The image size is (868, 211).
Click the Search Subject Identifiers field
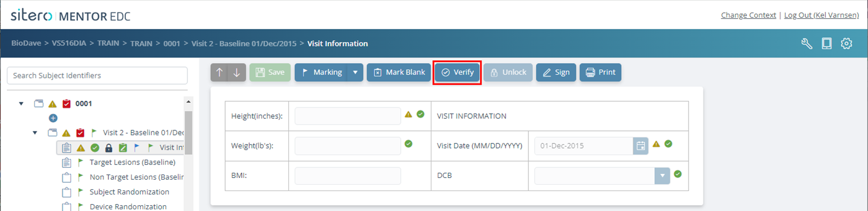97,76
